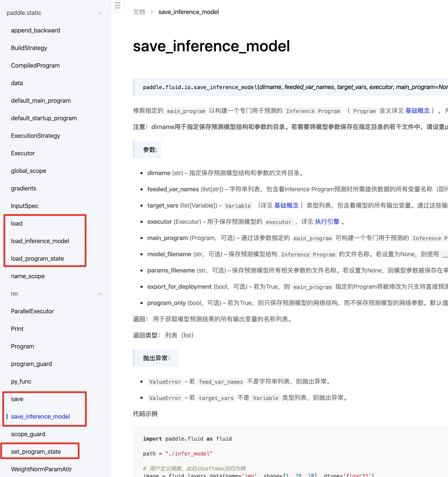This screenshot has width=448, height=477.
Task: Click the breadcrumb 文档 link
Action: click(139, 12)
